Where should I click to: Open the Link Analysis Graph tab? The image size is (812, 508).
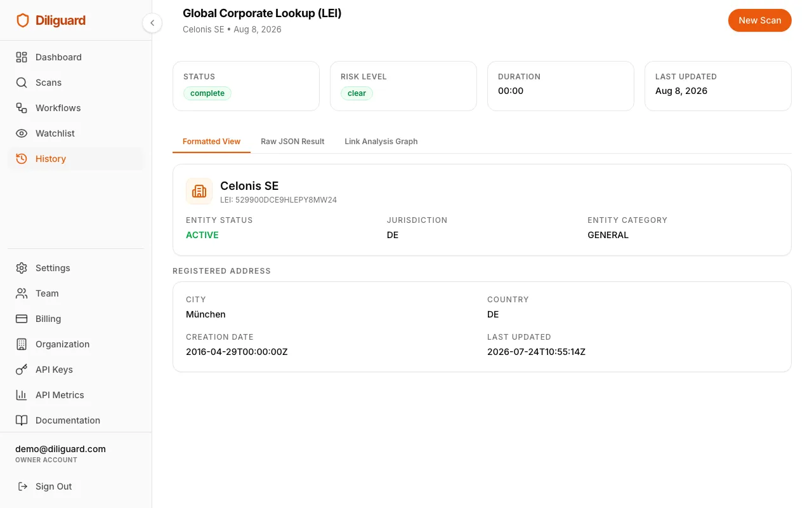381,142
